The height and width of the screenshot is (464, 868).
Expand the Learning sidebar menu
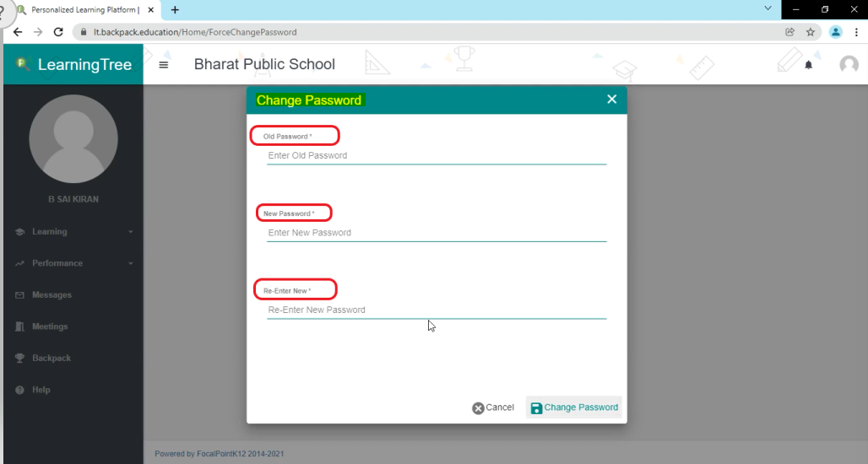coord(74,232)
